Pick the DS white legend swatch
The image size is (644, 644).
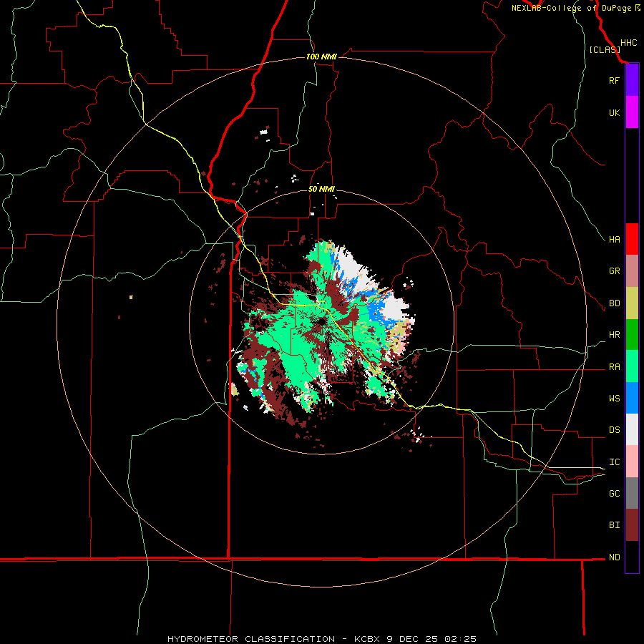(x=632, y=429)
